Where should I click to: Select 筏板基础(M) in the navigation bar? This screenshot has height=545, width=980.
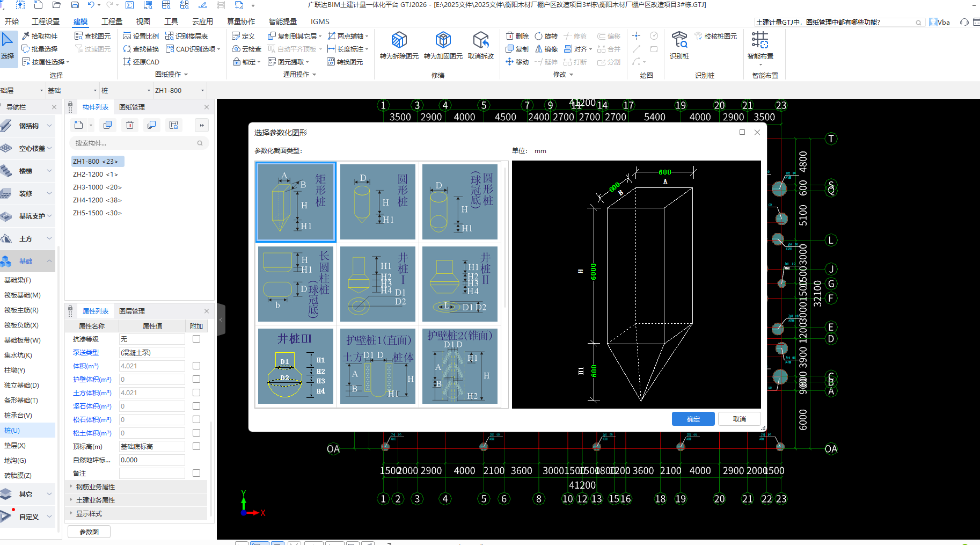coord(23,295)
